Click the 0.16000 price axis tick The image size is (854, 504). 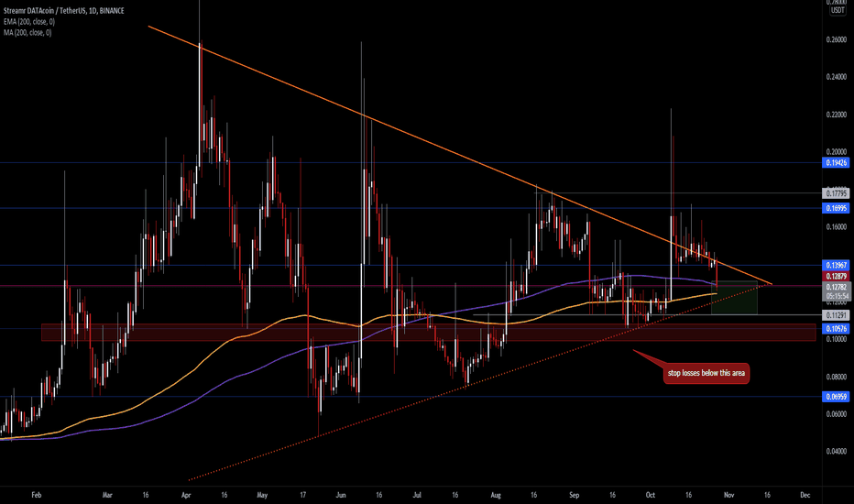tap(836, 227)
